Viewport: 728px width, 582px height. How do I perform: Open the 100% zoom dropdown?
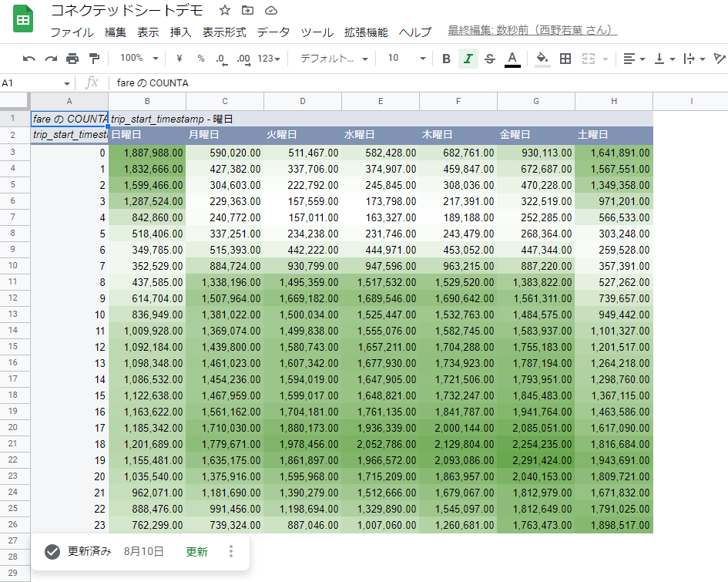[139, 58]
